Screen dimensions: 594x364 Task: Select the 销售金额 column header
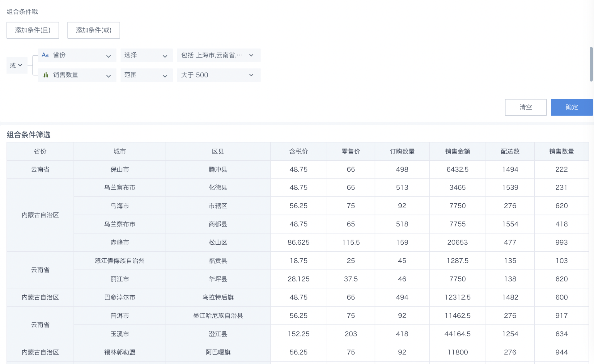tap(457, 151)
